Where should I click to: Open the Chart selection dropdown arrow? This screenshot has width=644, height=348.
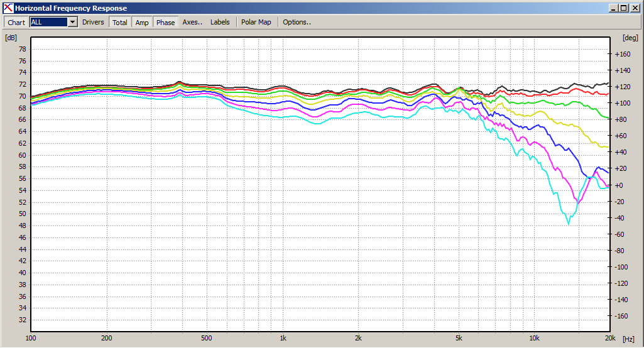click(73, 22)
